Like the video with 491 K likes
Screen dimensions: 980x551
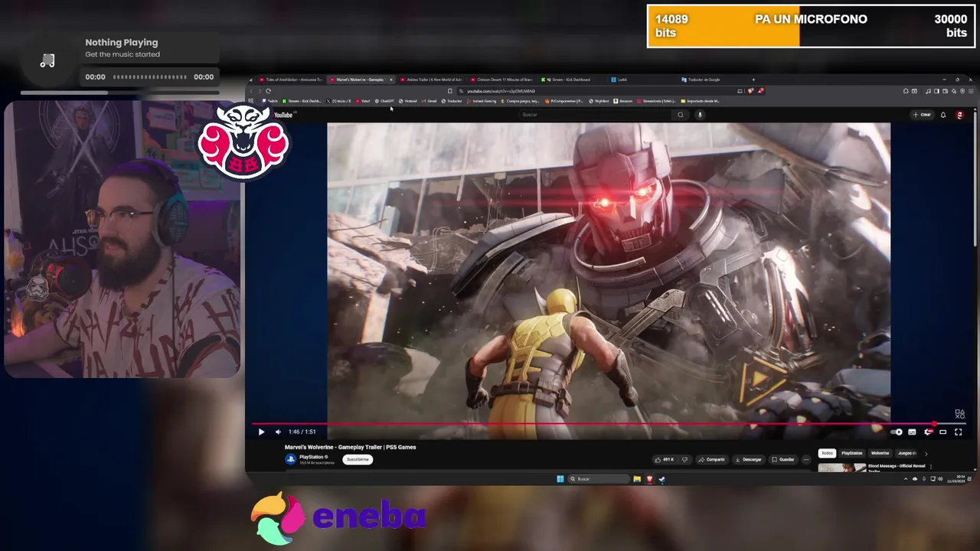(x=664, y=459)
